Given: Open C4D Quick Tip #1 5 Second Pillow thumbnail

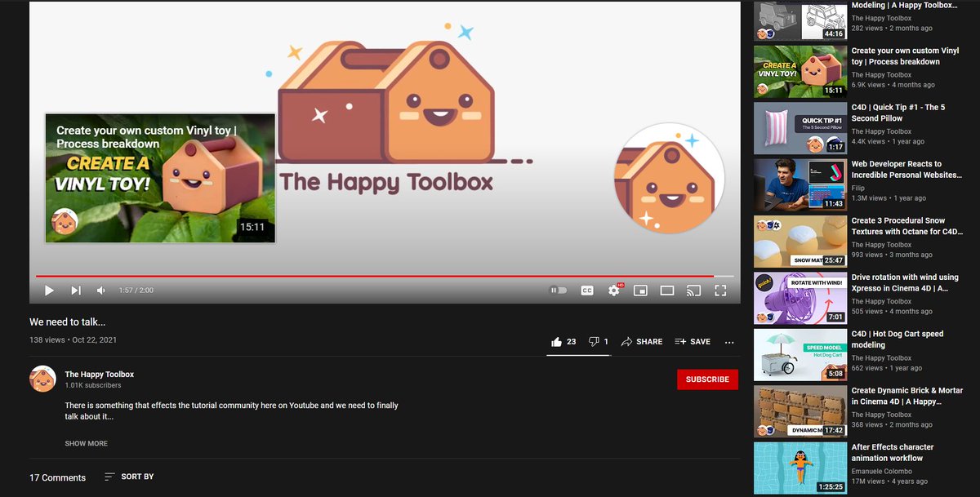Looking at the screenshot, I should [x=800, y=128].
